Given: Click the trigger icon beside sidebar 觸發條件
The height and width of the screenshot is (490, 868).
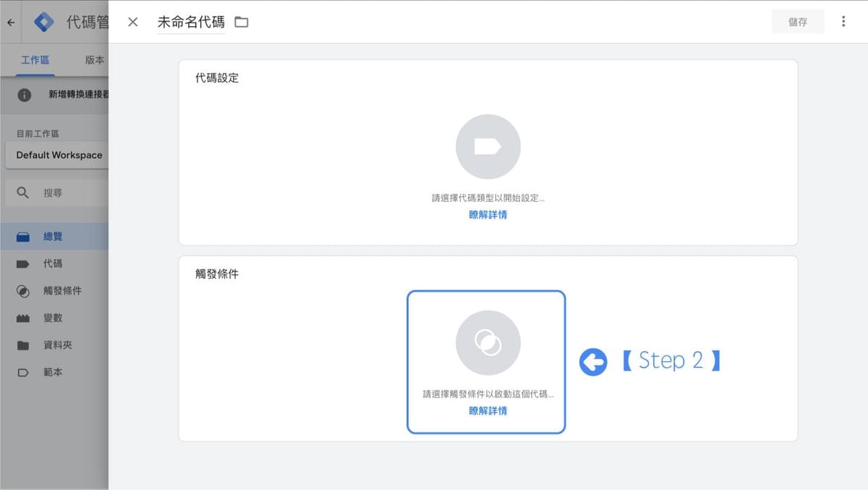Looking at the screenshot, I should (23, 291).
